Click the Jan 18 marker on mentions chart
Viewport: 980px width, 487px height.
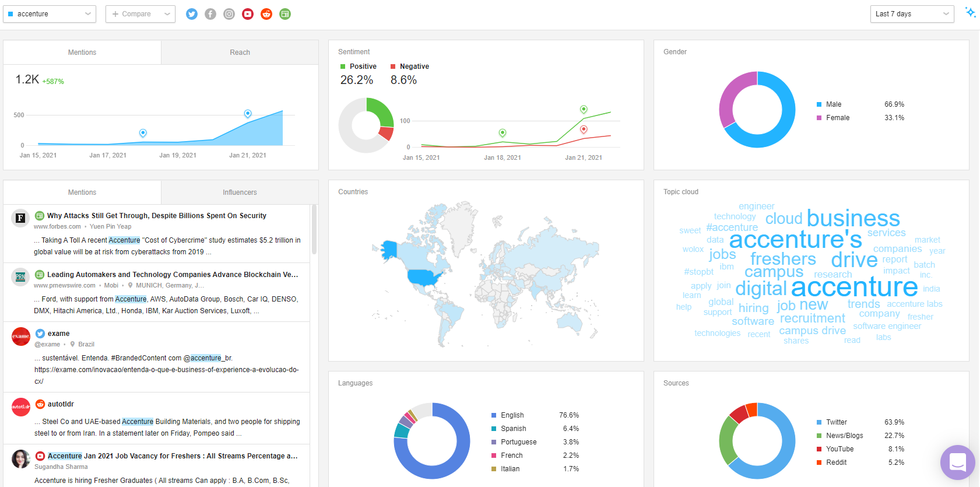143,134
